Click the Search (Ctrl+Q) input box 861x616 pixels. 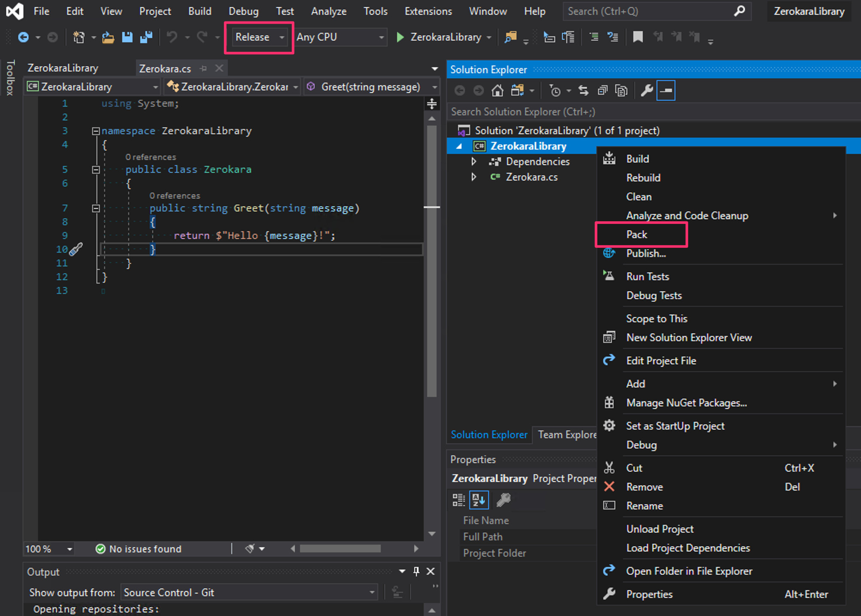(656, 11)
